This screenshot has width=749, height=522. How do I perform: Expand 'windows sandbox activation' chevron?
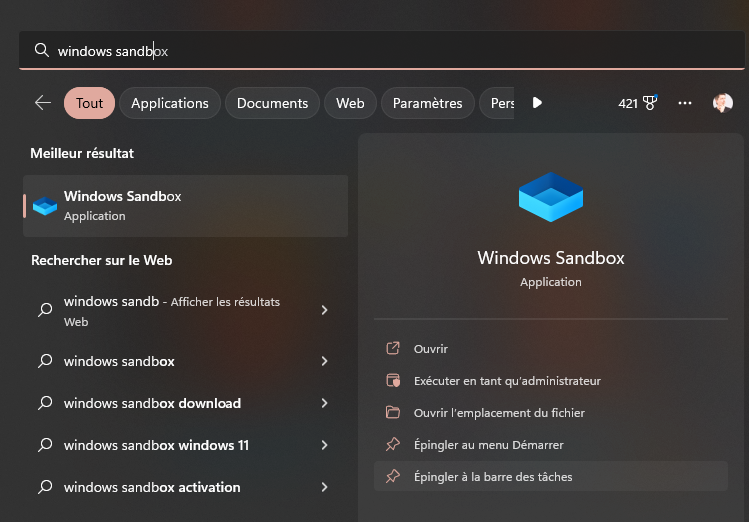324,487
